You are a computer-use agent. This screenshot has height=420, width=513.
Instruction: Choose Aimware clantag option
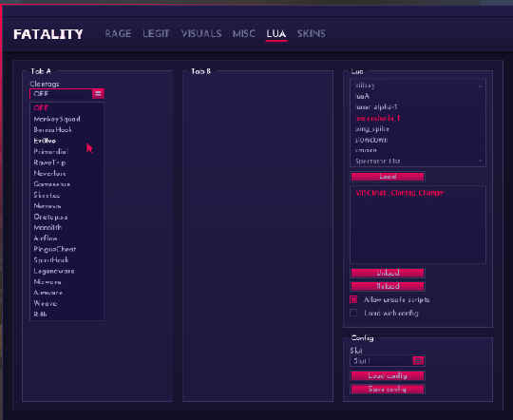(67, 293)
